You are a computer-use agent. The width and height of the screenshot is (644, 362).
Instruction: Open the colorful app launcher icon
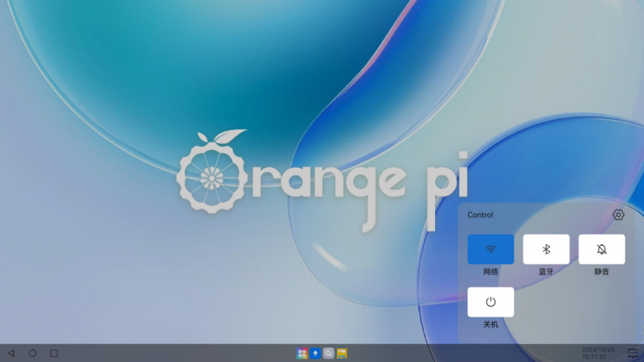tap(302, 353)
